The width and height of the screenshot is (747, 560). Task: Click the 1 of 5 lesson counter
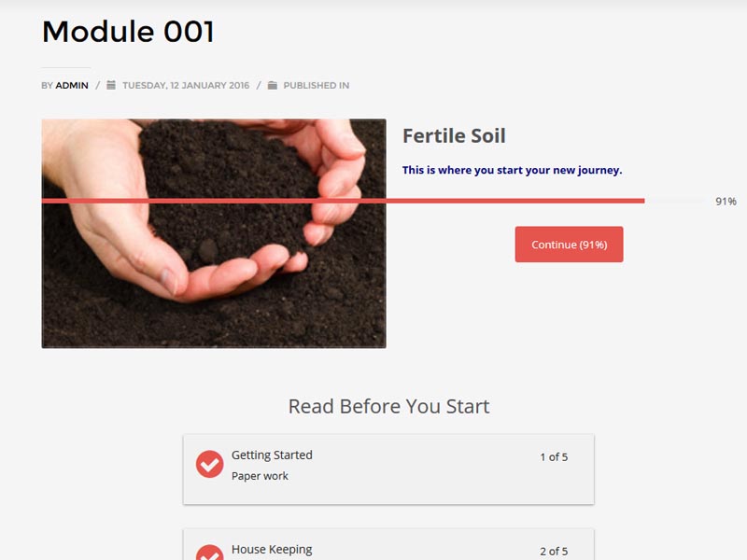[x=554, y=457]
